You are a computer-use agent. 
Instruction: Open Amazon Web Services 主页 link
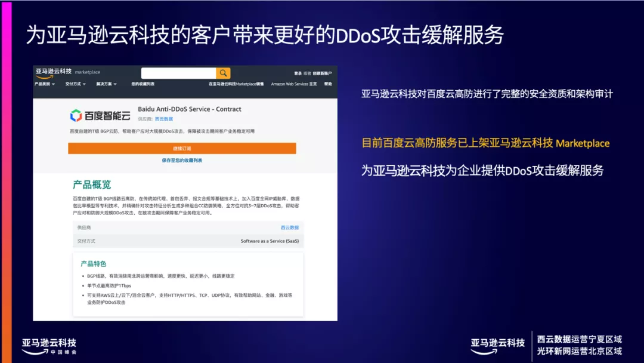[293, 84]
